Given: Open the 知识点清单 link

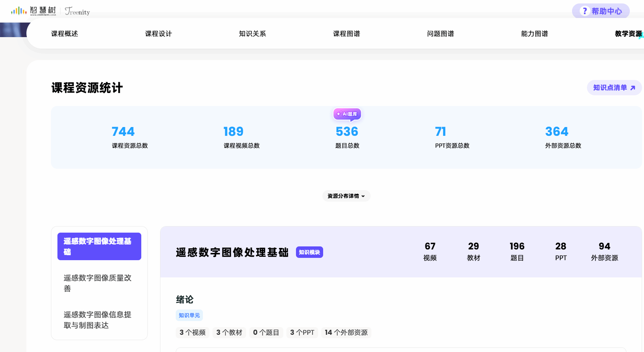Looking at the screenshot, I should (x=614, y=88).
